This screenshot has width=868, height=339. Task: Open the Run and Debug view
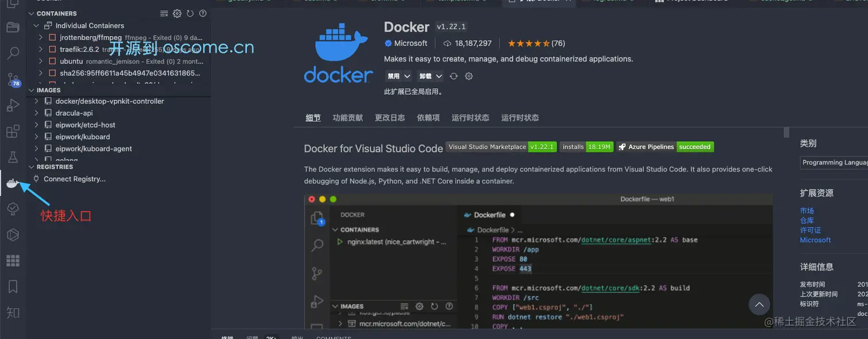click(13, 105)
